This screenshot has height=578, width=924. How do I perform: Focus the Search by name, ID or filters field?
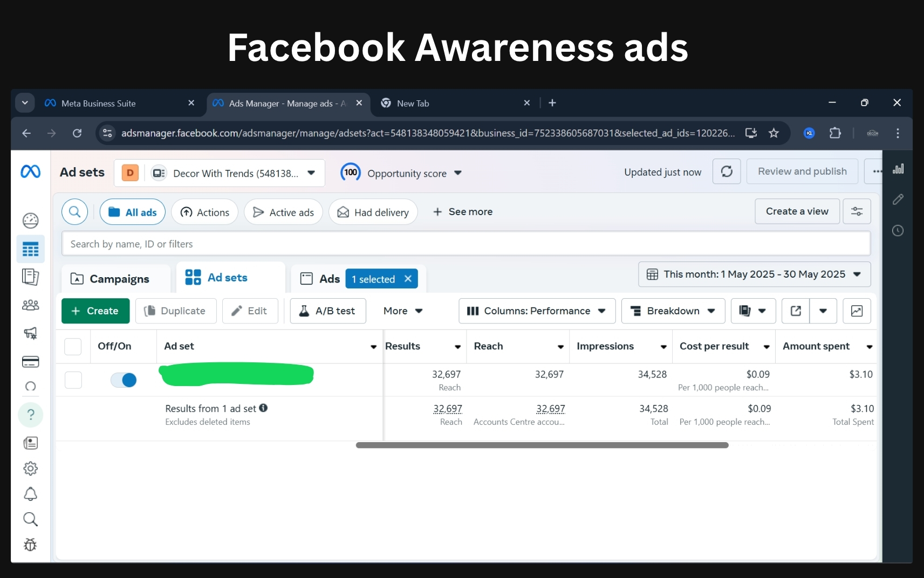(x=466, y=244)
